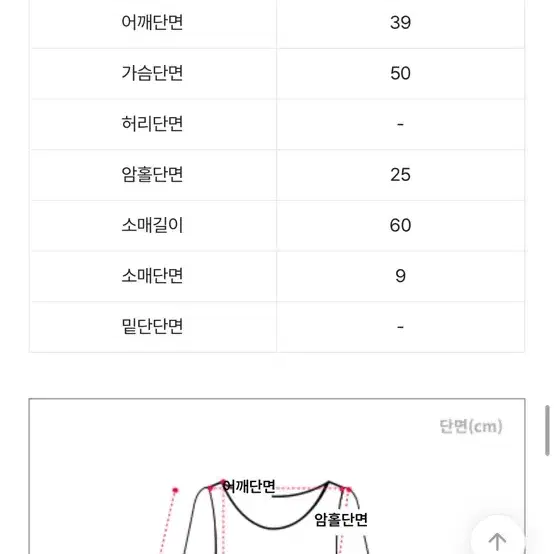Click the shoulder value 39
This screenshot has height=554, width=554.
click(400, 23)
